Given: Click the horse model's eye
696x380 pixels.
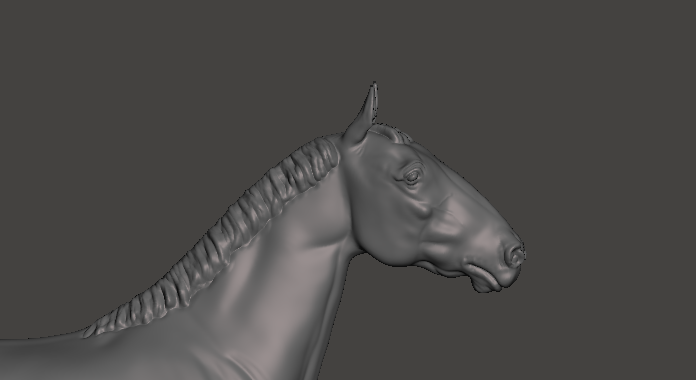Looking at the screenshot, I should [x=412, y=177].
